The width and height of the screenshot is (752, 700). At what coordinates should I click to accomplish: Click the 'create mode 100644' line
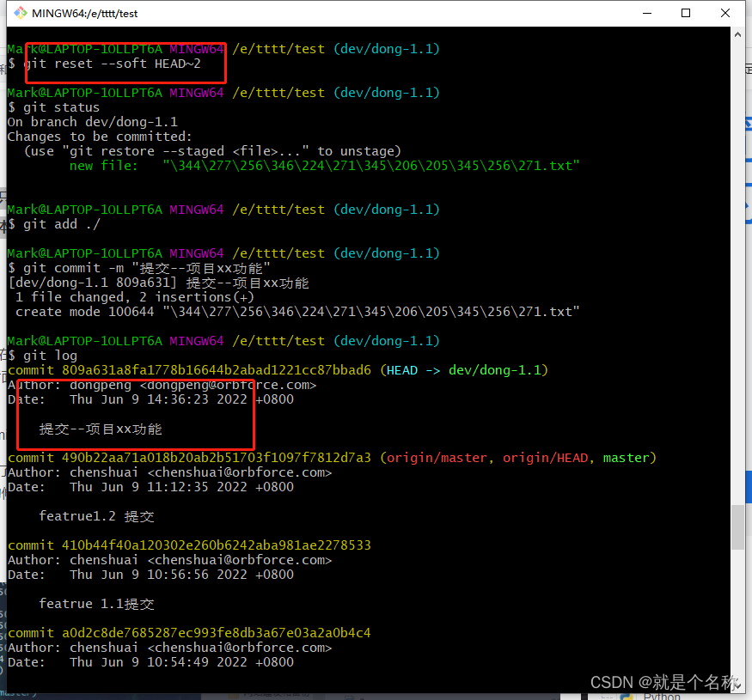pyautogui.click(x=297, y=312)
